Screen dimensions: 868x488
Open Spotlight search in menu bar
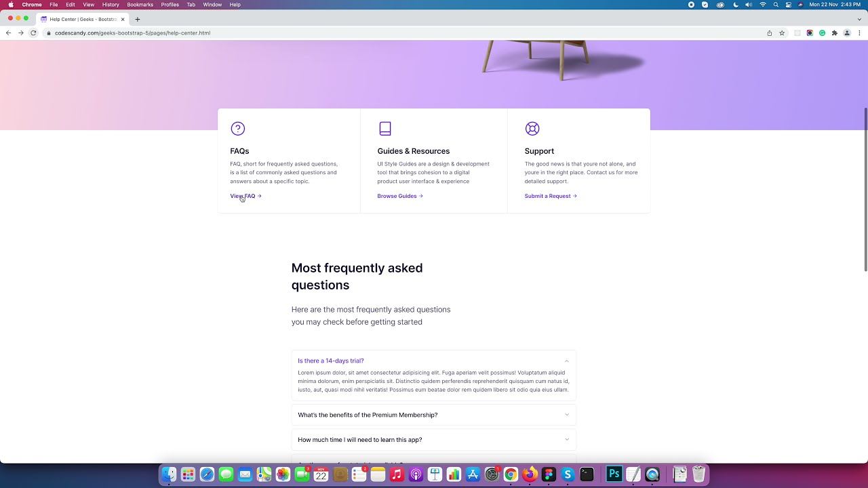point(776,5)
